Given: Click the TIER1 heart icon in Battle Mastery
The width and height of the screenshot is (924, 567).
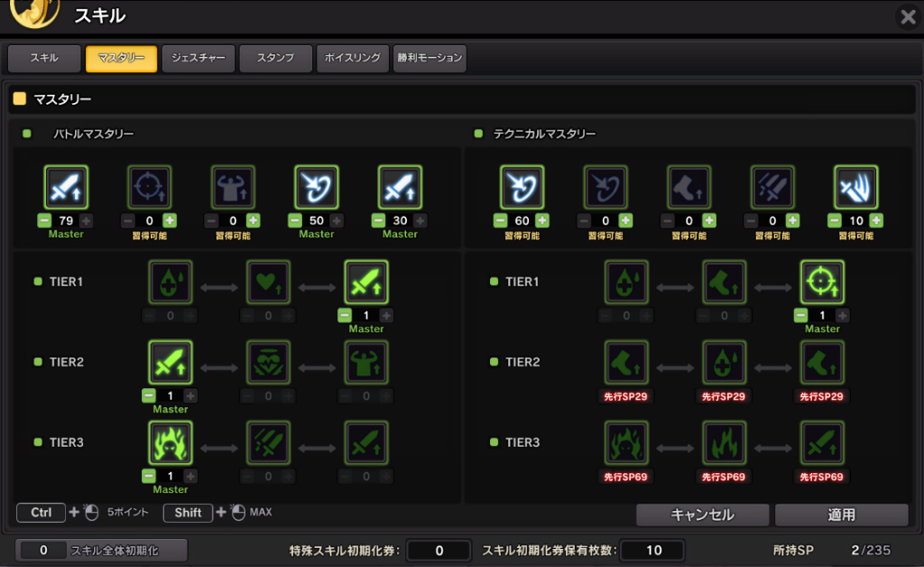Looking at the screenshot, I should pos(268,282).
